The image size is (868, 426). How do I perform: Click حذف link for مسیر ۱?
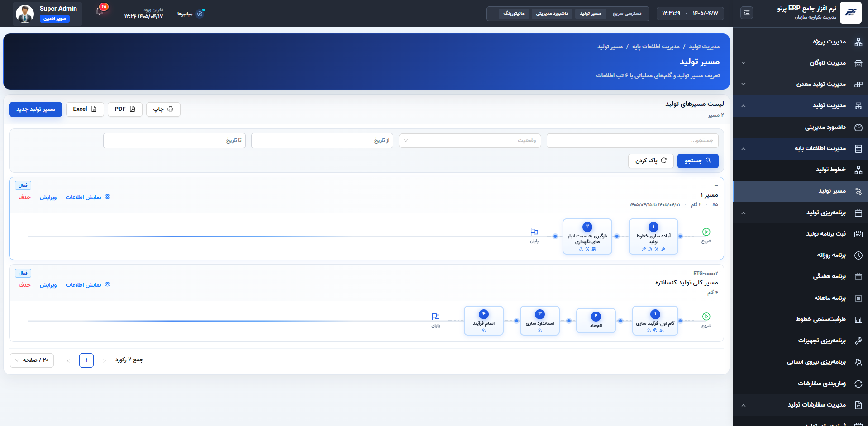[x=24, y=197]
